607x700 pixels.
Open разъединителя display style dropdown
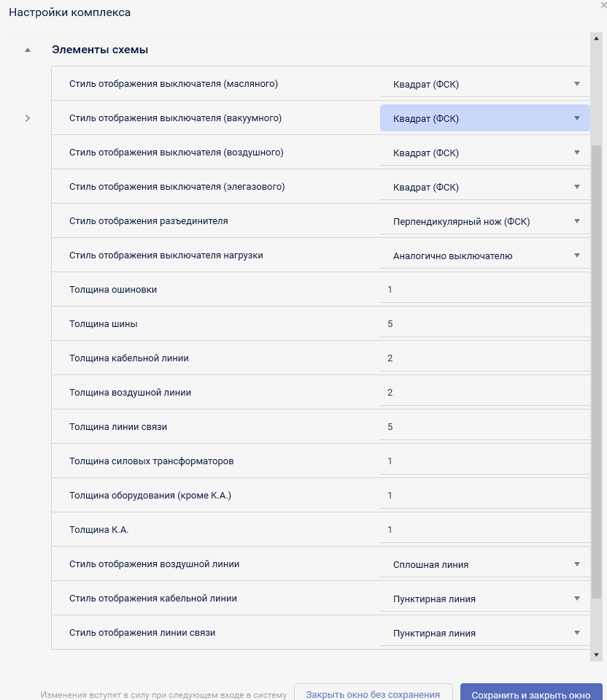484,221
